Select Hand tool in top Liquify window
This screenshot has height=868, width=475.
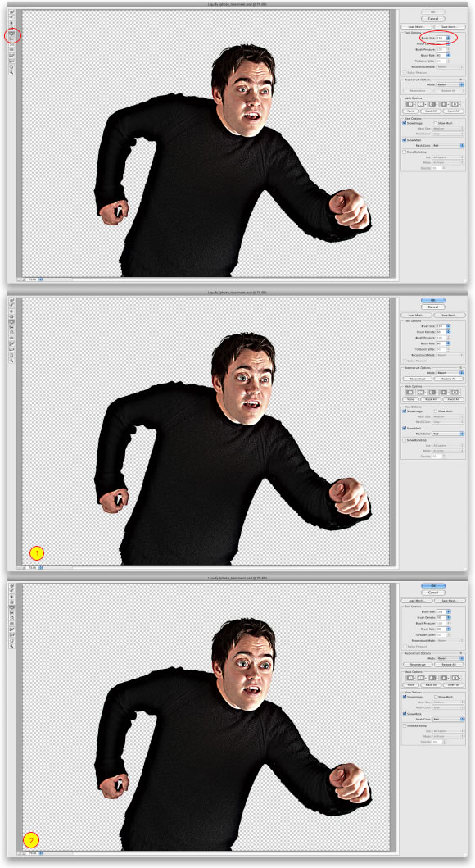[11, 66]
